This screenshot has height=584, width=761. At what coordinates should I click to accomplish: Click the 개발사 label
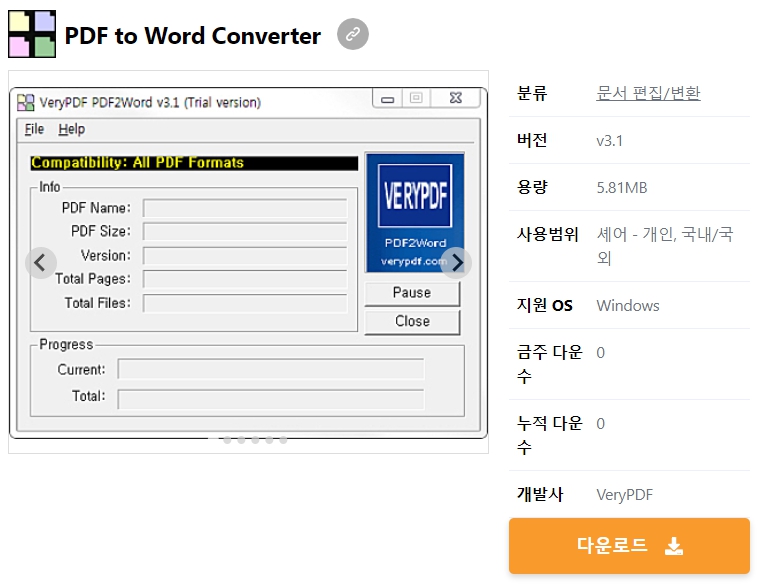coord(540,494)
